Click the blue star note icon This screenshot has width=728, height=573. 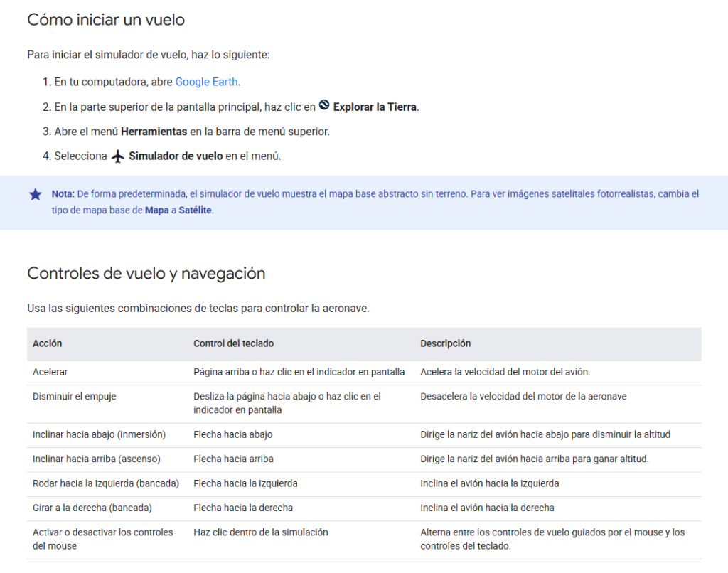pyautogui.click(x=36, y=194)
